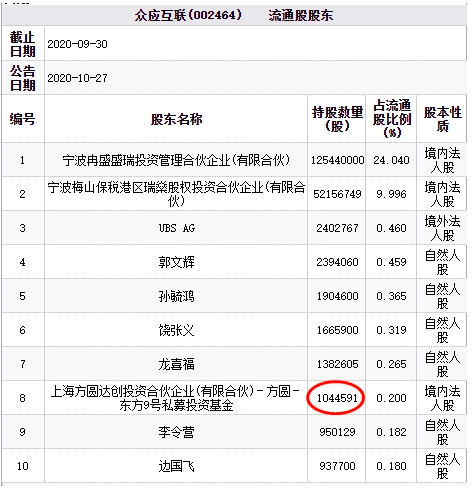Viewport: 472px width, 489px height.
Task: Click 自然人股 in the 孙毓鸿 row
Action: 442,296
